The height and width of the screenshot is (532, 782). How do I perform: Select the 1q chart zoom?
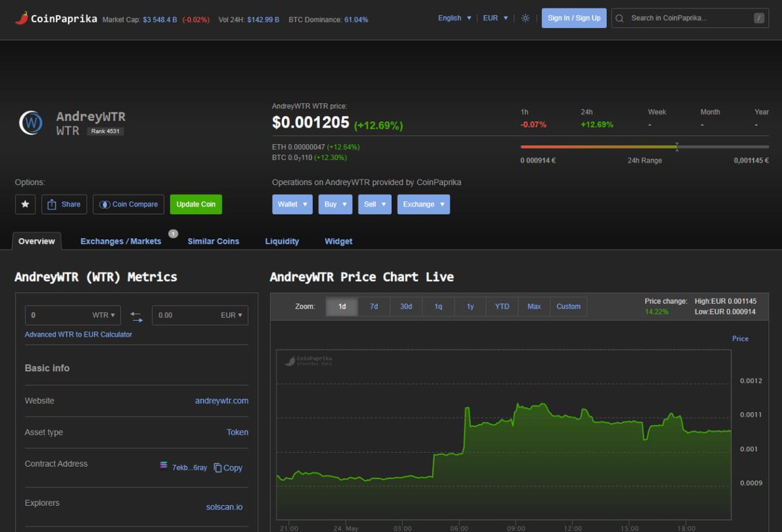tap(438, 307)
